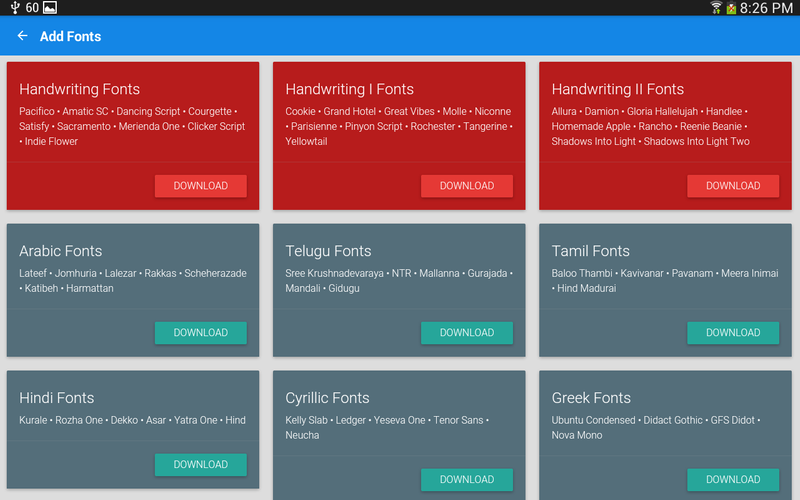Tap the Harmattan font name

[x=90, y=288]
